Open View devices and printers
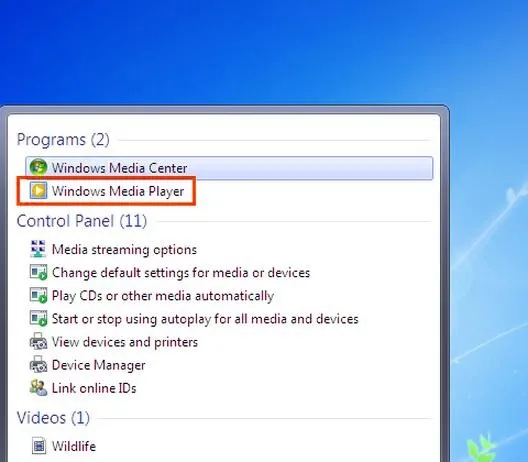Image resolution: width=528 pixels, height=462 pixels. point(125,342)
